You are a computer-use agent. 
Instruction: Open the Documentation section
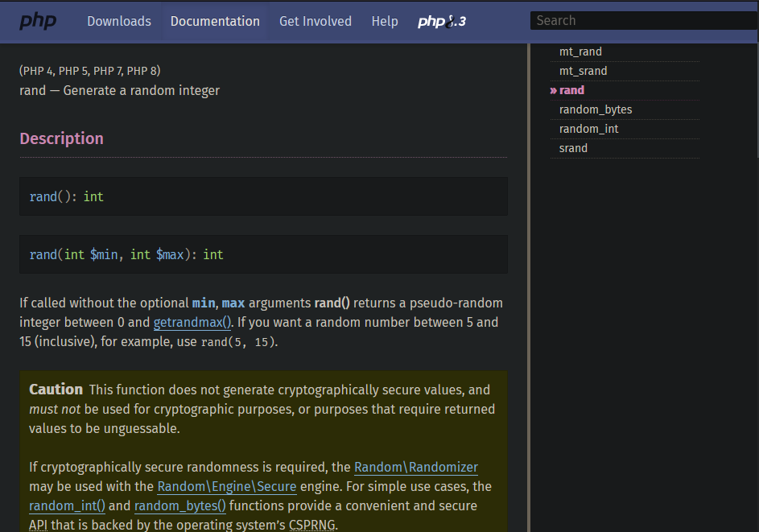point(215,22)
